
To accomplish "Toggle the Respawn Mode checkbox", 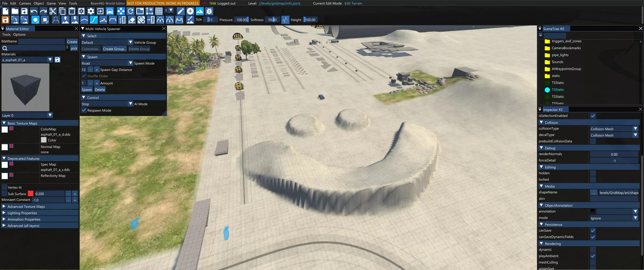I will 84,110.
